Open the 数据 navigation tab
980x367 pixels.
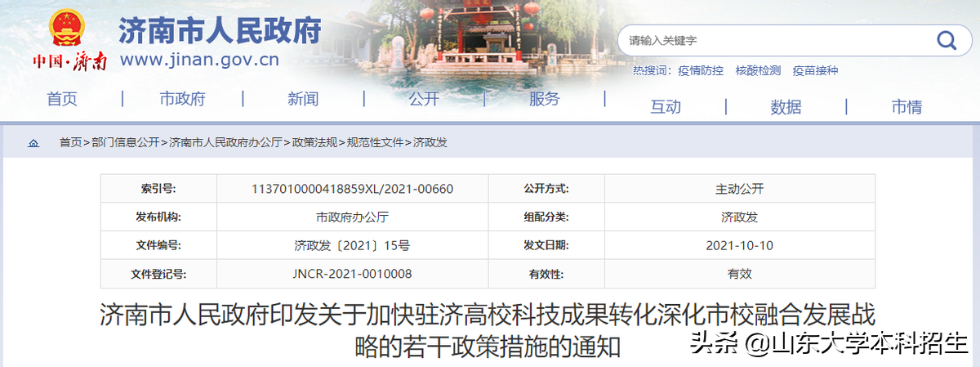point(786,106)
